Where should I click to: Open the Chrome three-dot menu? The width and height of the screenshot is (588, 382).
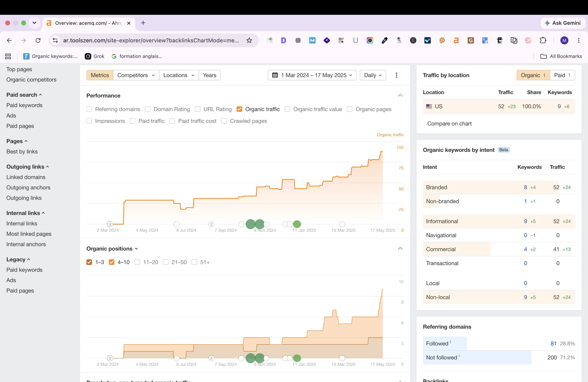[x=579, y=40]
